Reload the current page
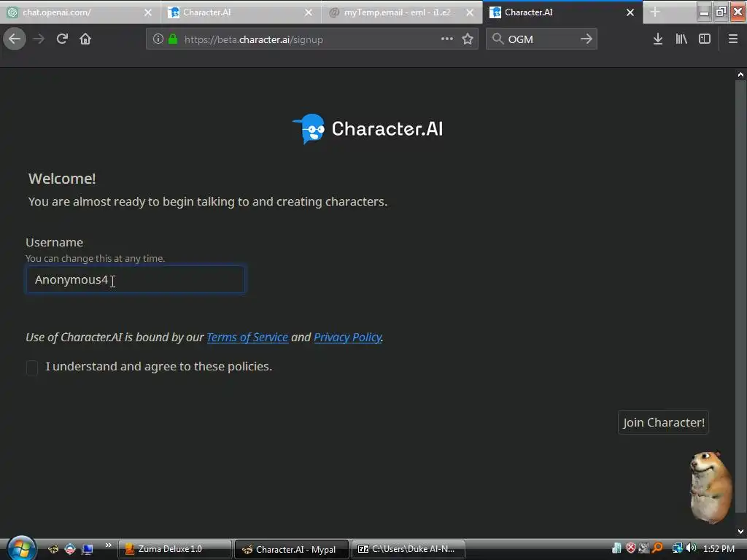This screenshot has height=560, width=747. pos(62,39)
